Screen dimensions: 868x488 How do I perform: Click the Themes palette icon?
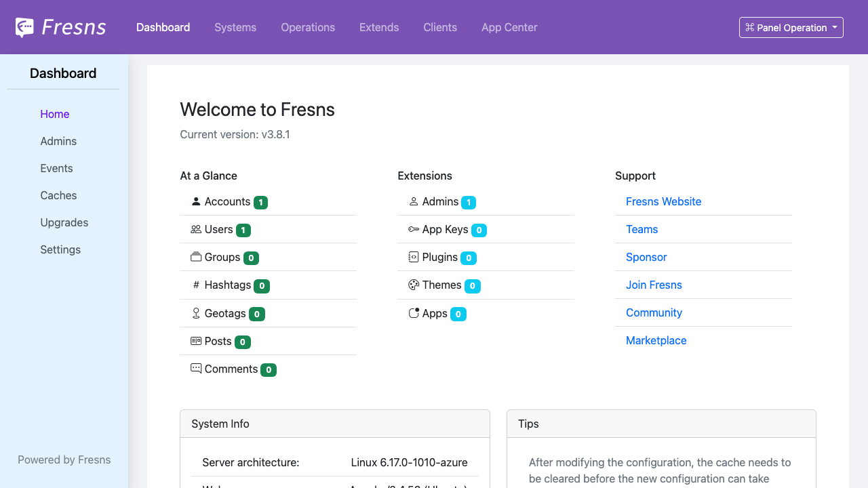[414, 285]
